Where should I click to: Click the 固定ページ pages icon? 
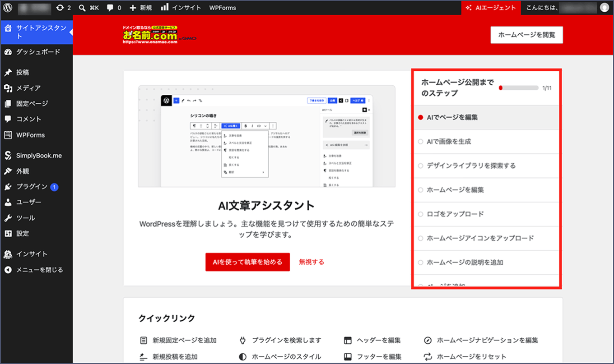(x=8, y=104)
